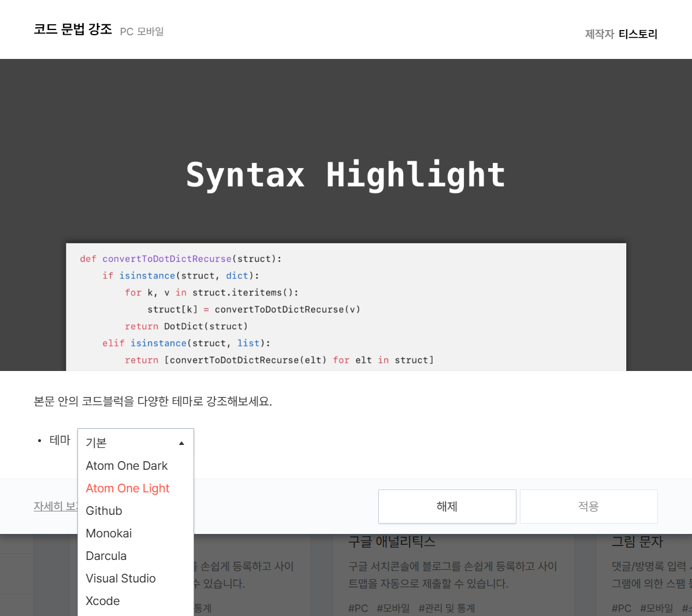Click the PC 모바일 label in the header

(142, 32)
